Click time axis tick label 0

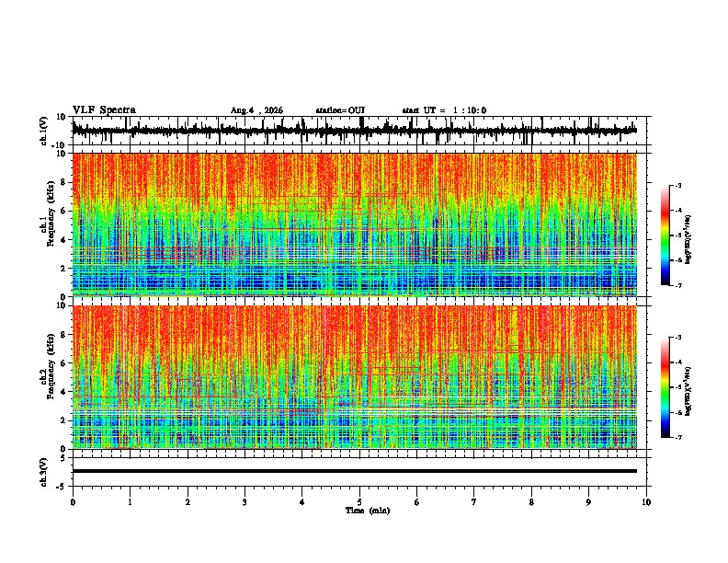pos(73,502)
